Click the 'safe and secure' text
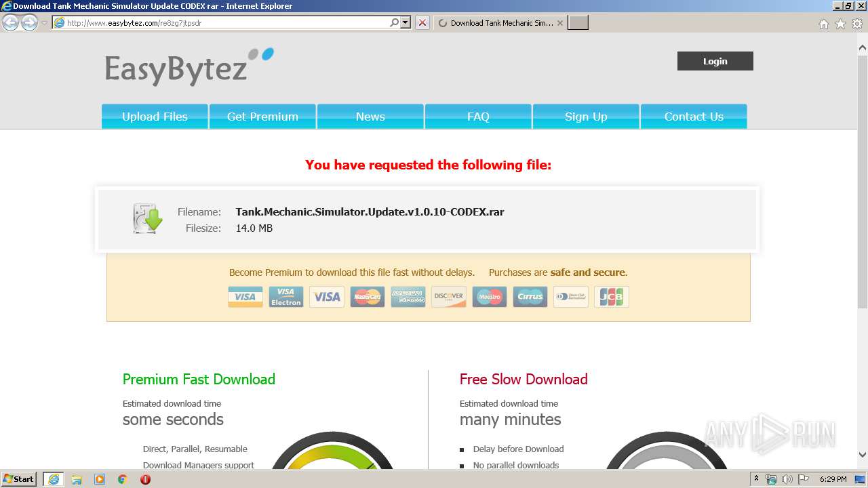Screen dimensions: 868x488 click(588, 272)
